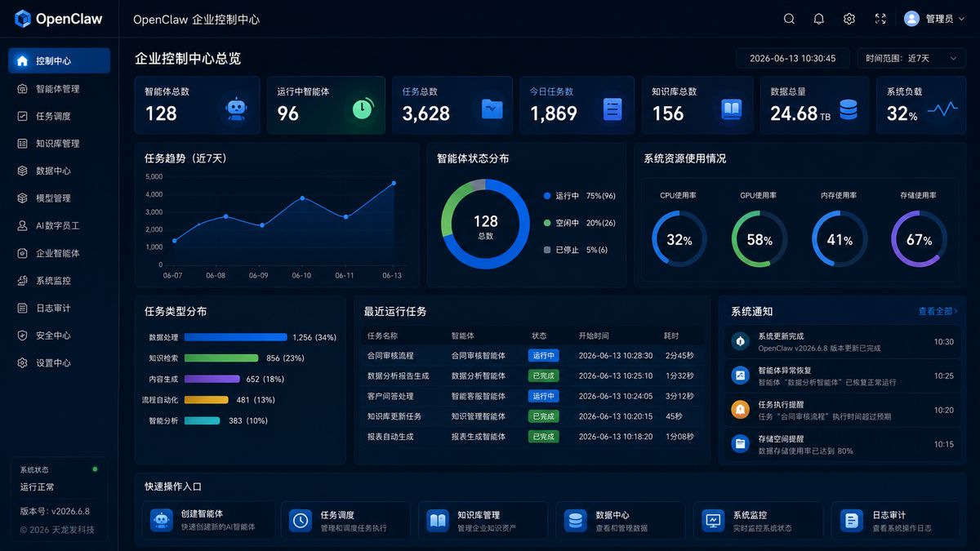Click the 128 总数 donut chart center
This screenshot has height=551, width=980.
[485, 224]
